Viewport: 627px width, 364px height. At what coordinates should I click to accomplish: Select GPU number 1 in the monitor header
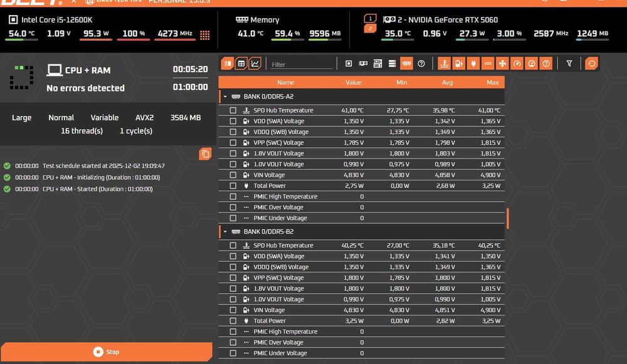pos(371,18)
